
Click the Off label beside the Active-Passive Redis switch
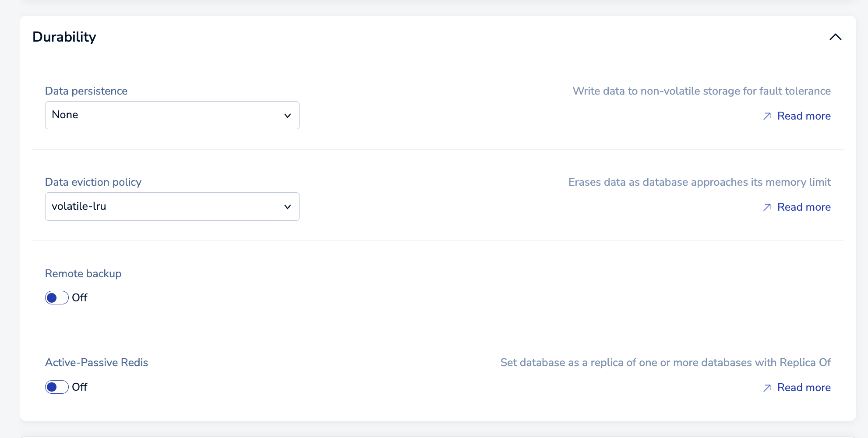(80, 387)
